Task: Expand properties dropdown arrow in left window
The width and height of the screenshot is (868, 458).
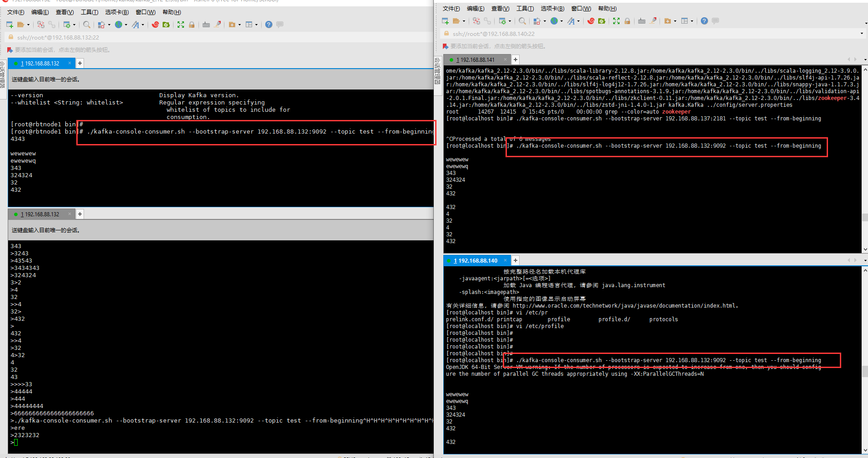Action: click(x=74, y=25)
